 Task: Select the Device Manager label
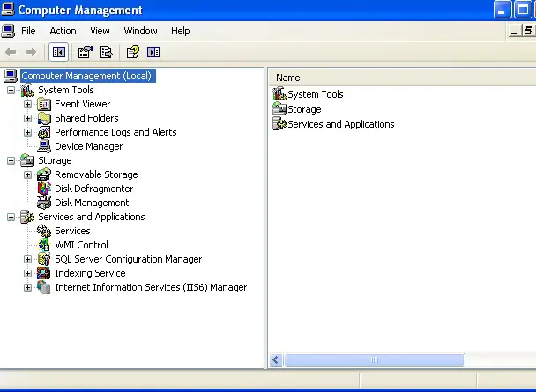click(88, 146)
